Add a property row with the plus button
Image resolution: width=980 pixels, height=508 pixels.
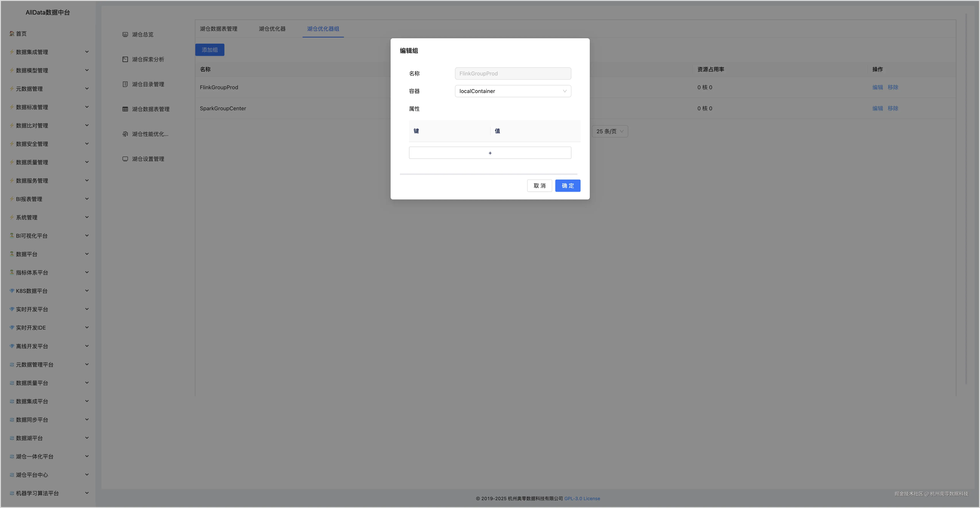(490, 153)
